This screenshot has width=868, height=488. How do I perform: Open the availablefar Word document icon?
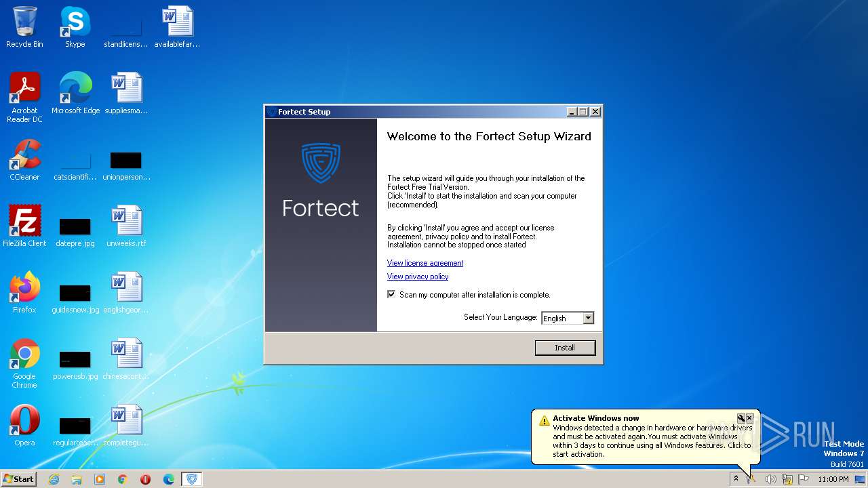tap(177, 27)
